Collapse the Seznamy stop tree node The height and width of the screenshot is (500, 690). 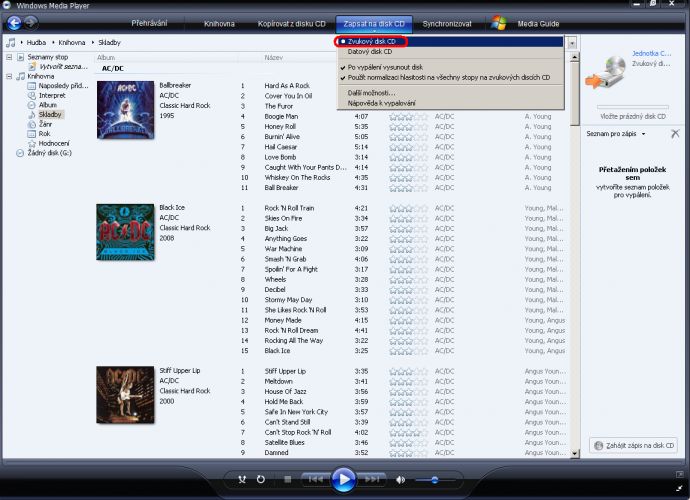(x=9, y=57)
